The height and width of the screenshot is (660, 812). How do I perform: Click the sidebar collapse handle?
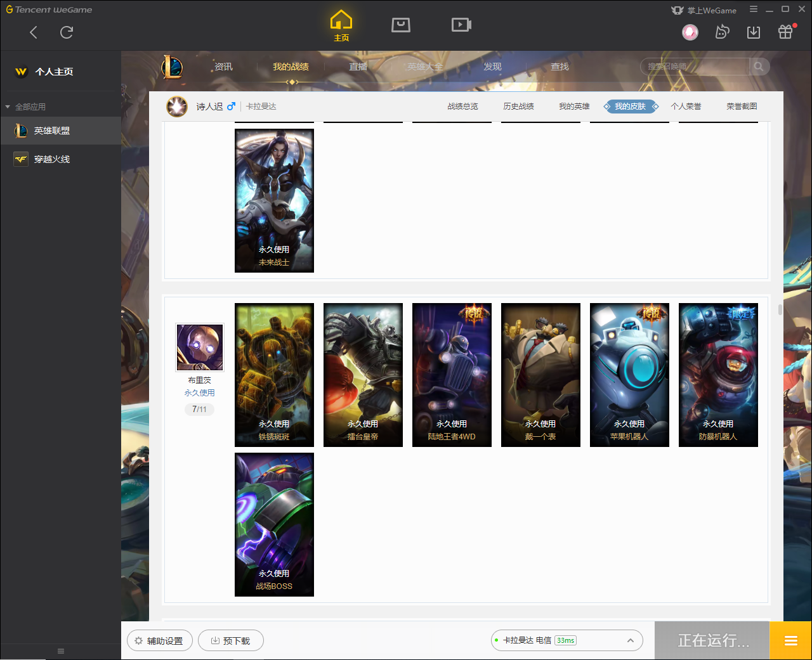click(x=61, y=651)
